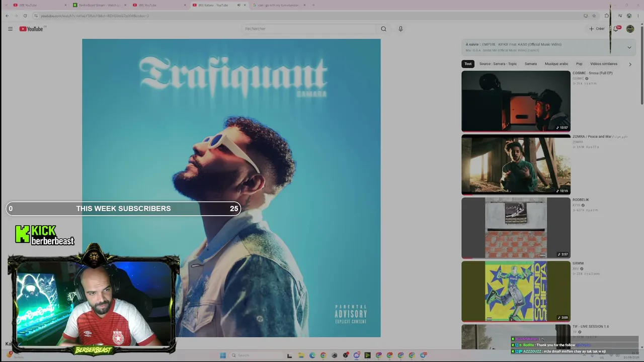Open the Chrome profile icon
644x362 pixels.
click(x=629, y=16)
